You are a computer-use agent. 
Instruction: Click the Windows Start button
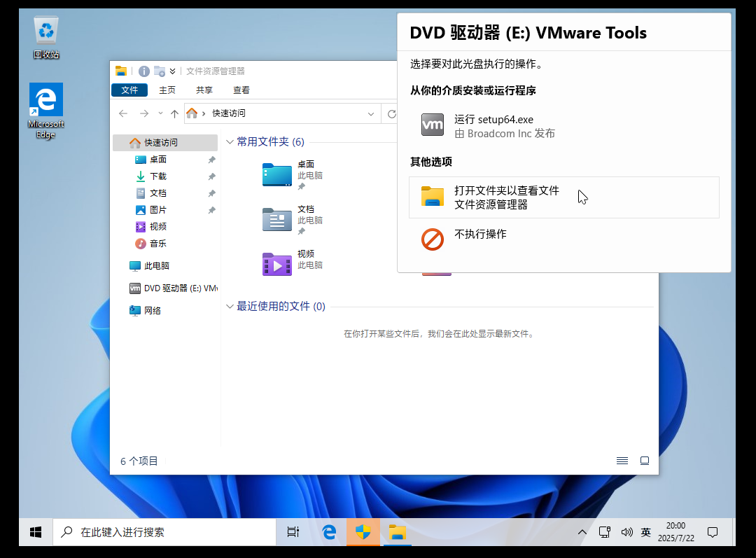click(36, 532)
